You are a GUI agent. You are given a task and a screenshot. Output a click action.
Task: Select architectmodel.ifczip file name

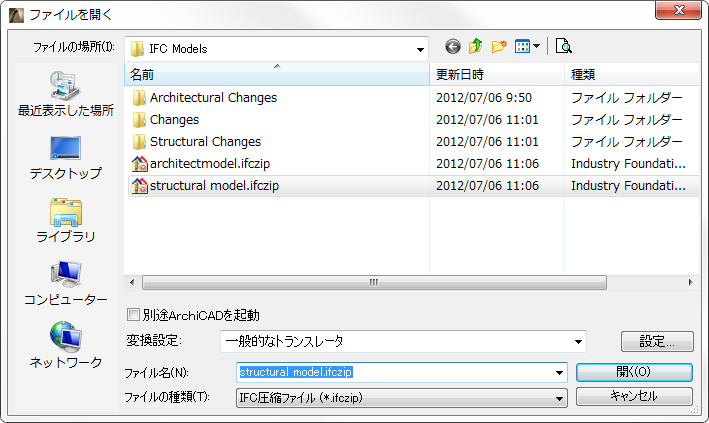[x=210, y=164]
